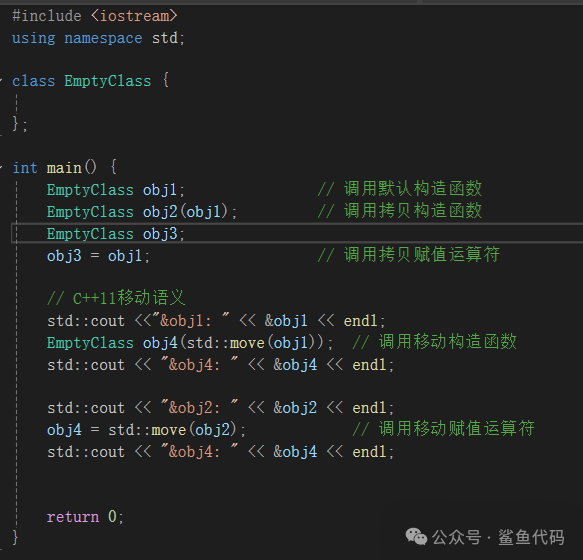This screenshot has width=583, height=560.
Task: Click 'obj2(obj1)' in the copy constructor line
Action: [x=185, y=212]
